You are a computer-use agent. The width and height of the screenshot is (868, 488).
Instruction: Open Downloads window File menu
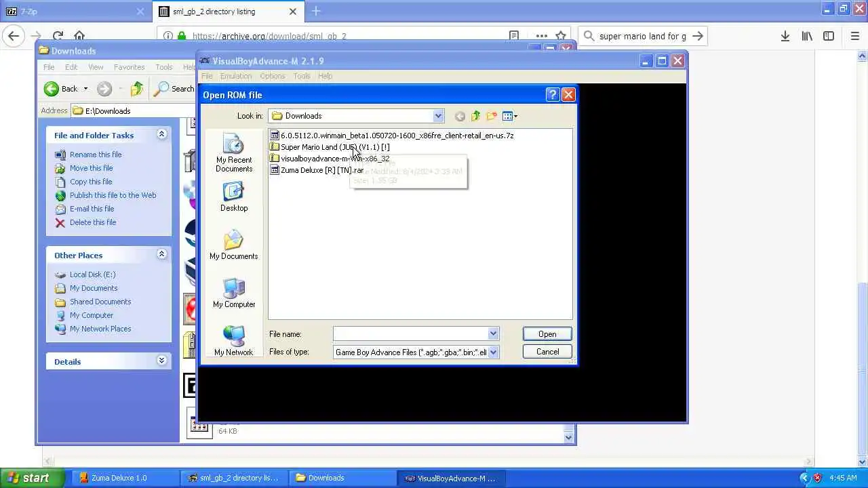point(49,67)
